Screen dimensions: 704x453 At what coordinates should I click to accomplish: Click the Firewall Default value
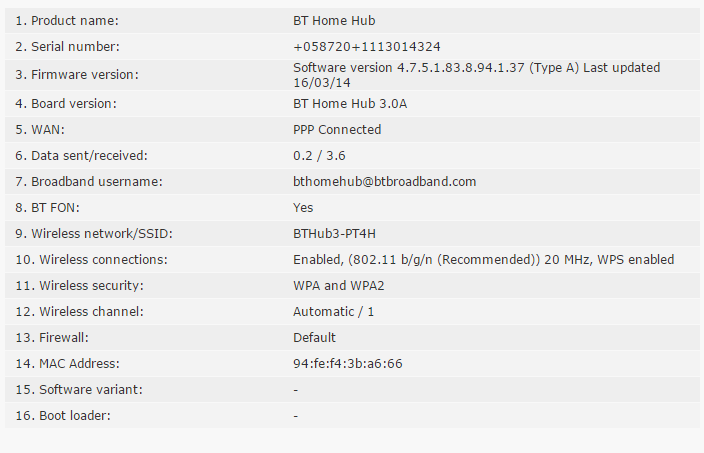314,337
